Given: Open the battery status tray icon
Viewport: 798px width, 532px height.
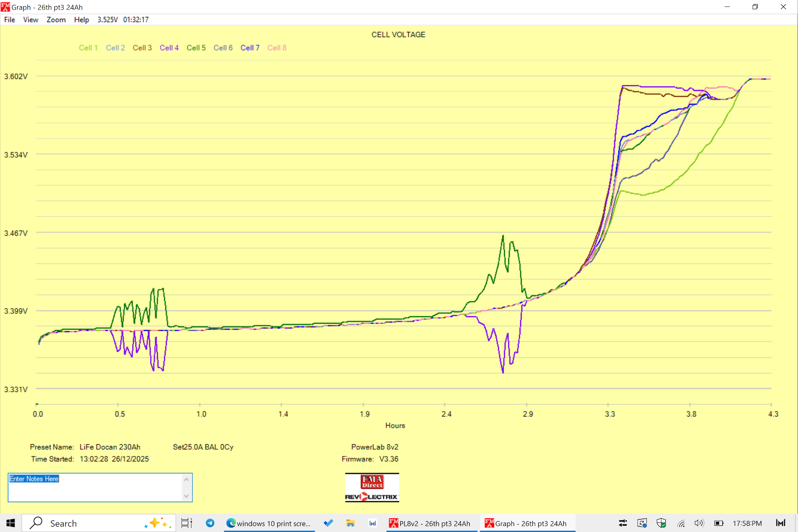Looking at the screenshot, I should (719, 523).
